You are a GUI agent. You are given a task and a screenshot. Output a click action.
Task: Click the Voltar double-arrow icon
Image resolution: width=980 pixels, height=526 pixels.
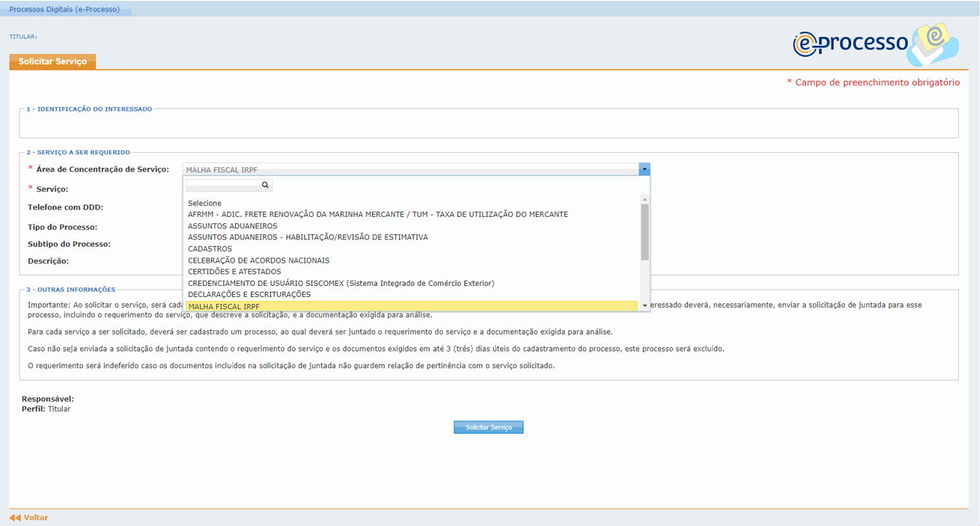coord(15,518)
